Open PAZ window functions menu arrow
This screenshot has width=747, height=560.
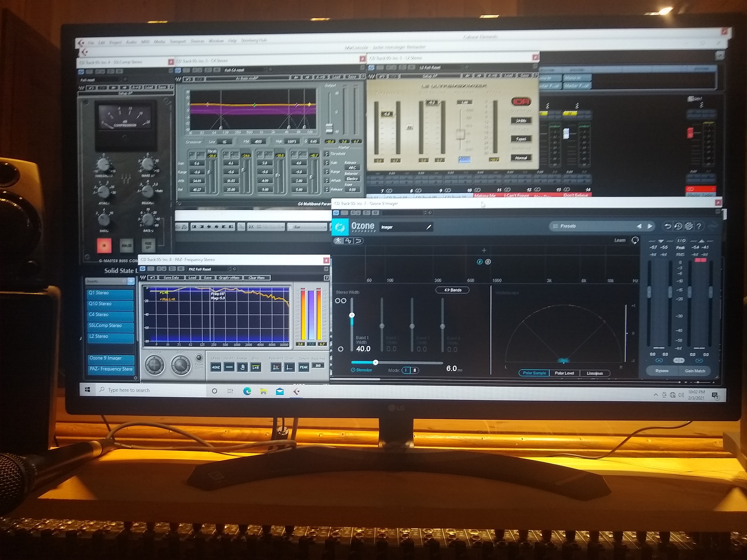coord(326,269)
